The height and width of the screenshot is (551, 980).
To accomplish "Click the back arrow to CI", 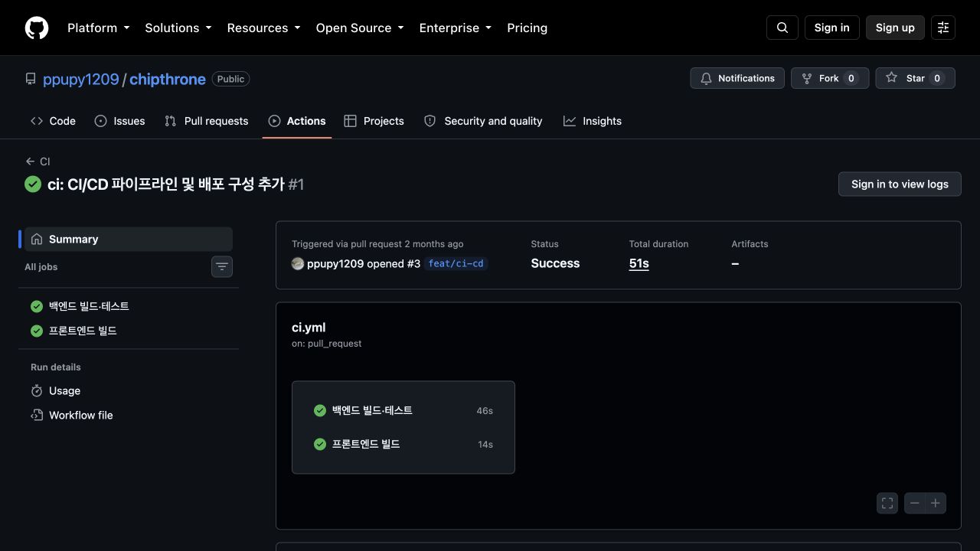I will click(x=30, y=161).
